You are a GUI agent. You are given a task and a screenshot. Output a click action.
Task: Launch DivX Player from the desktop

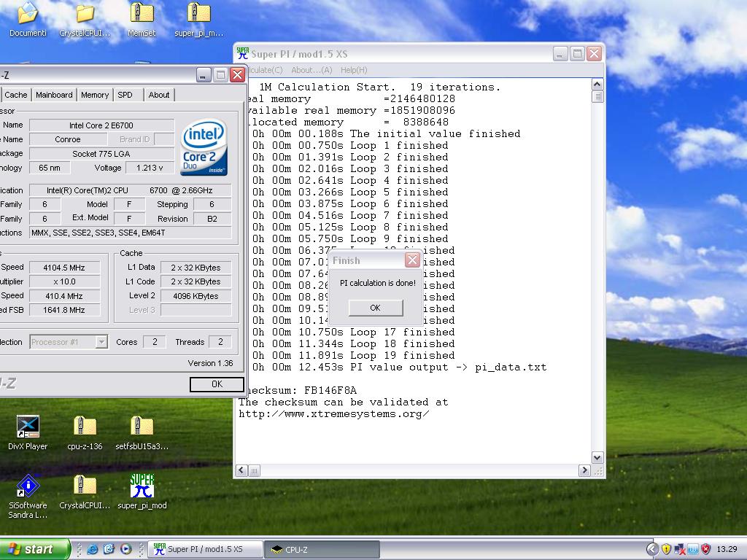coord(28,432)
